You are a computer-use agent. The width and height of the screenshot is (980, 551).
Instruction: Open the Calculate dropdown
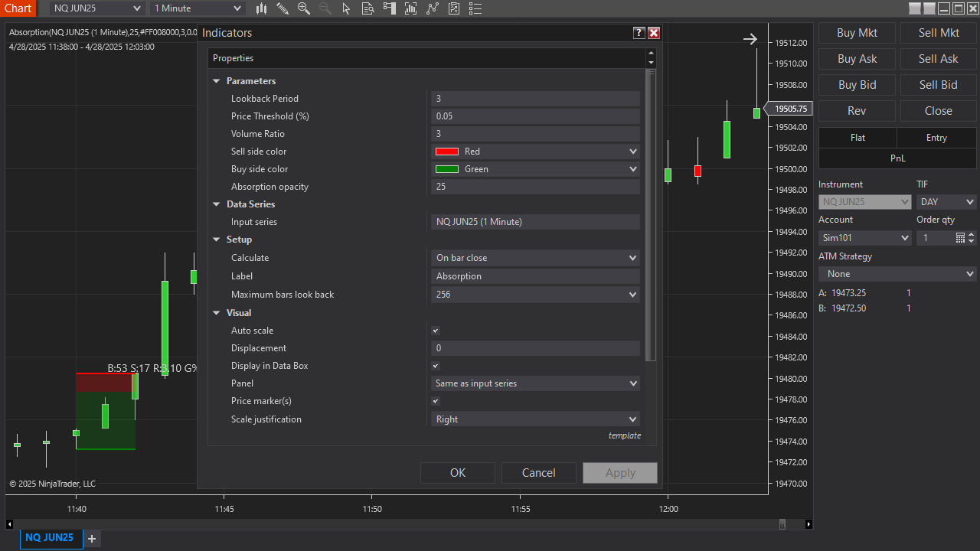[535, 258]
